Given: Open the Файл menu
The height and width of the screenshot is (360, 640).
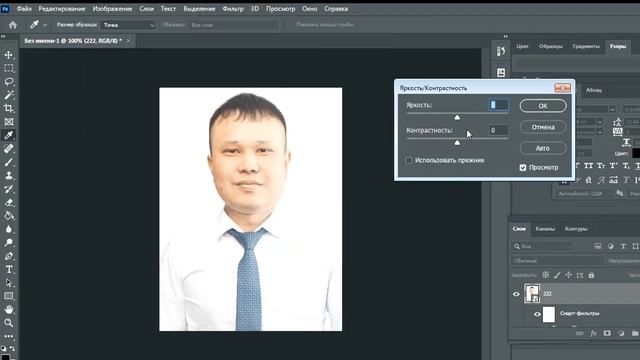Looking at the screenshot, I should [x=24, y=9].
